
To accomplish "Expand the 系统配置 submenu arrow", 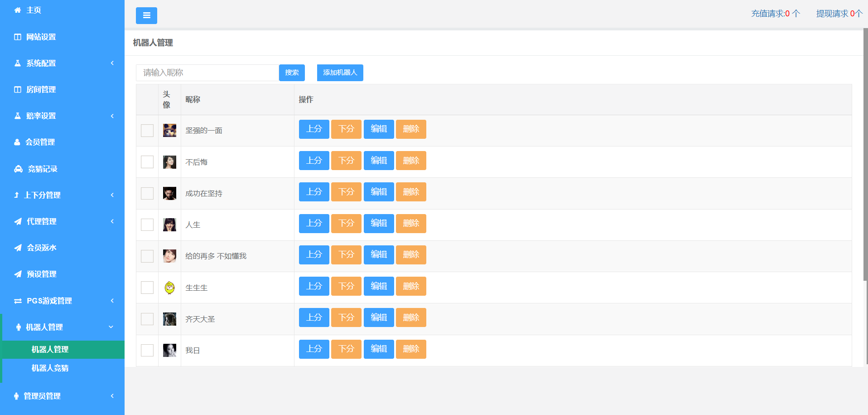I will (112, 63).
